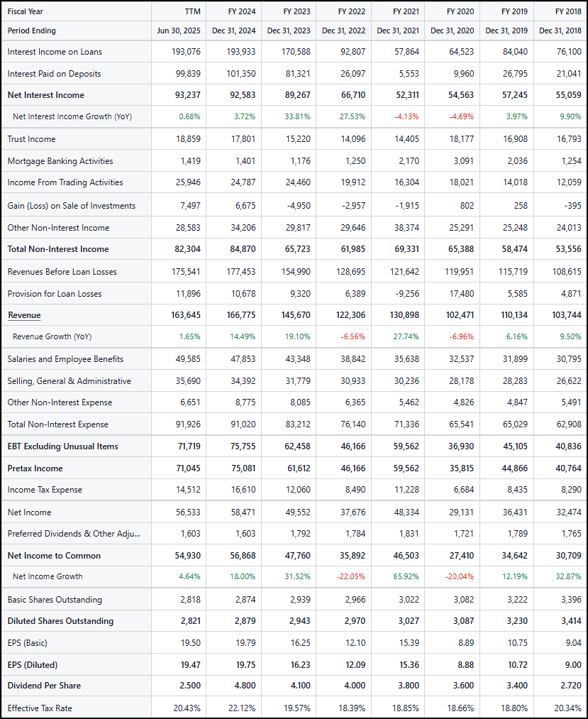Select the EPS (Basic) row label
The width and height of the screenshot is (588, 719).
27,643
